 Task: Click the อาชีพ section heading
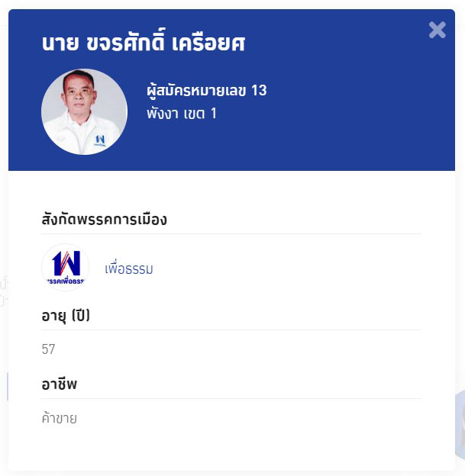tap(60, 384)
